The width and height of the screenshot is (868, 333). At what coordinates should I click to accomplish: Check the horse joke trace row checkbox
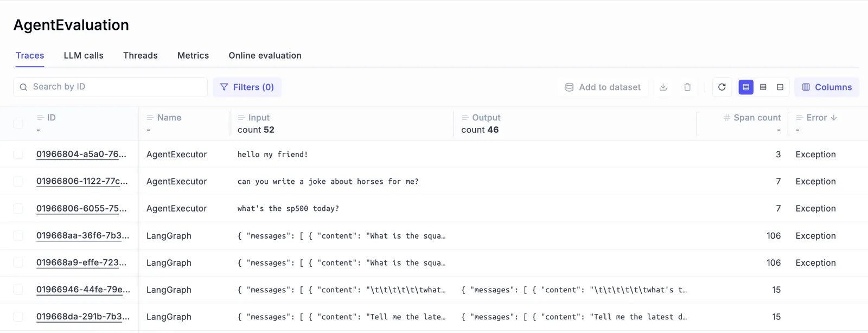pos(18,182)
